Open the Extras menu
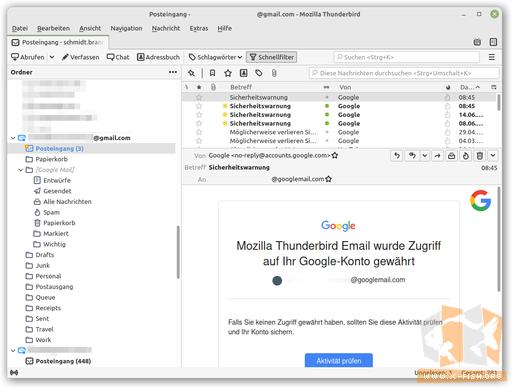The width and height of the screenshot is (512, 388). pos(199,28)
